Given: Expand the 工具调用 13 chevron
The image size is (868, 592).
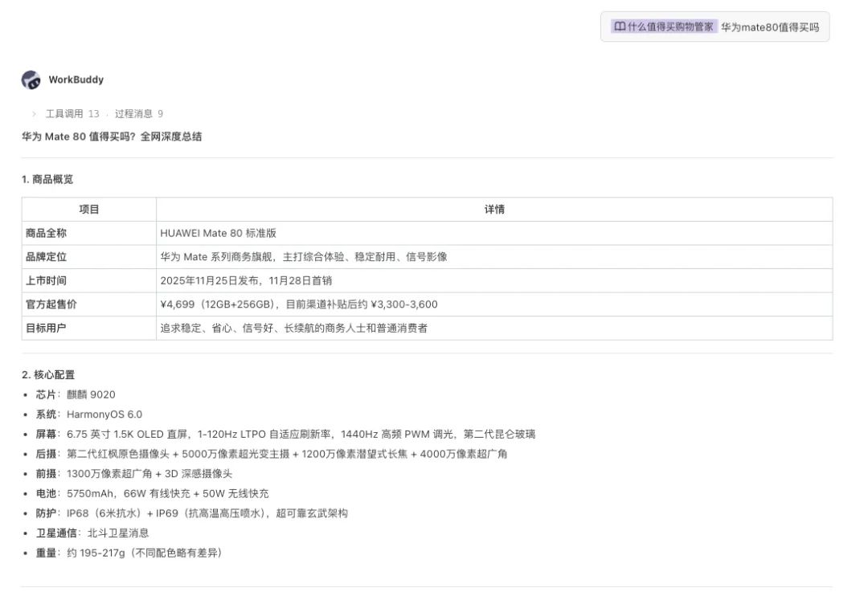Looking at the screenshot, I should pos(34,113).
